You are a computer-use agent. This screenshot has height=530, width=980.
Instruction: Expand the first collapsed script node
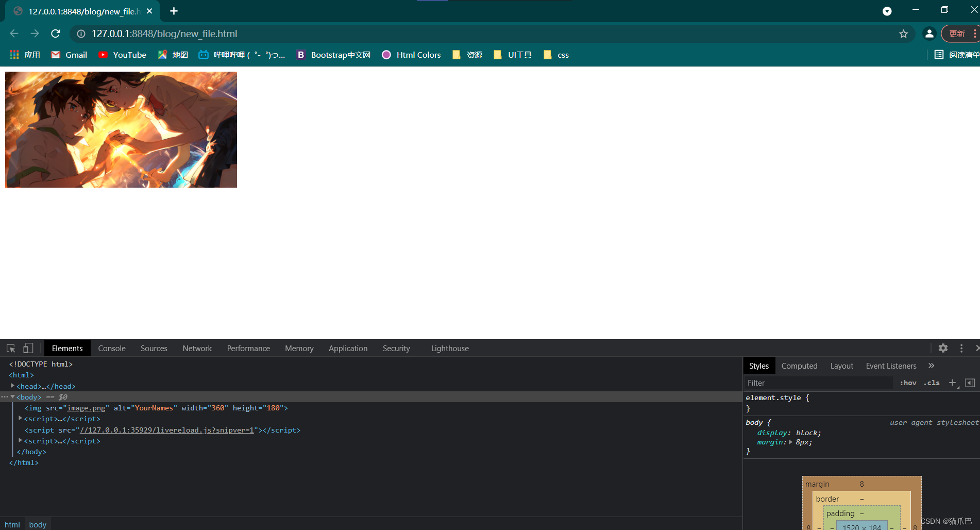[x=21, y=419]
